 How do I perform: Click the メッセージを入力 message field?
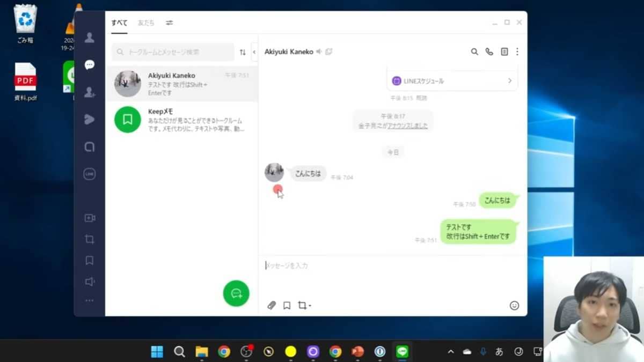tap(376, 265)
